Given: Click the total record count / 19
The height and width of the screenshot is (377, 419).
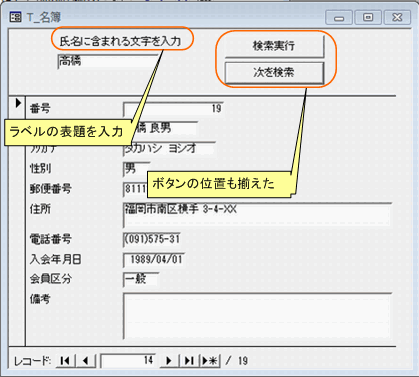Looking at the screenshot, I should pyautogui.click(x=237, y=361).
